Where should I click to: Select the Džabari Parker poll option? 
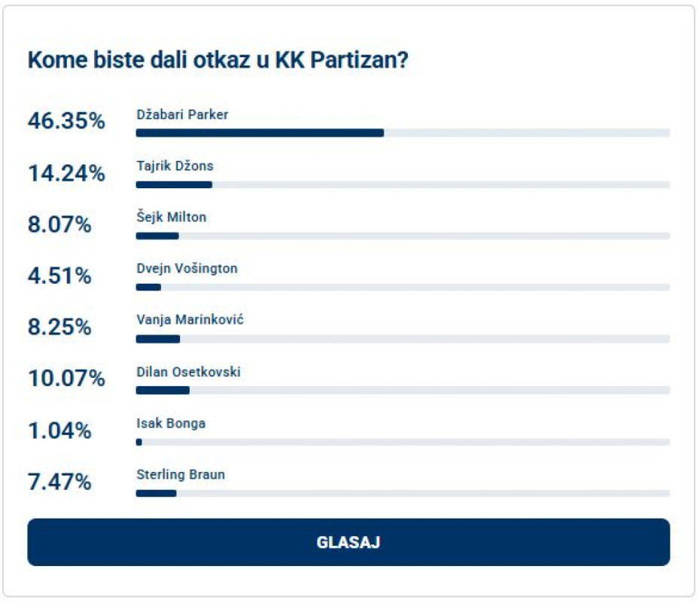point(182,114)
